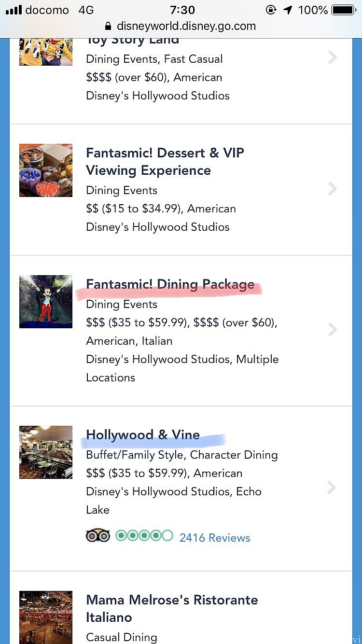Tap the Mickey Fantasmic thumbnail image
The width and height of the screenshot is (362, 644).
[x=46, y=302]
